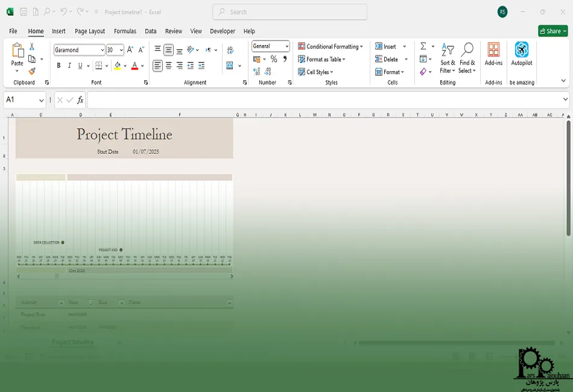Switch to the Formulas ribbon tab
The image size is (573, 392).
coord(125,31)
